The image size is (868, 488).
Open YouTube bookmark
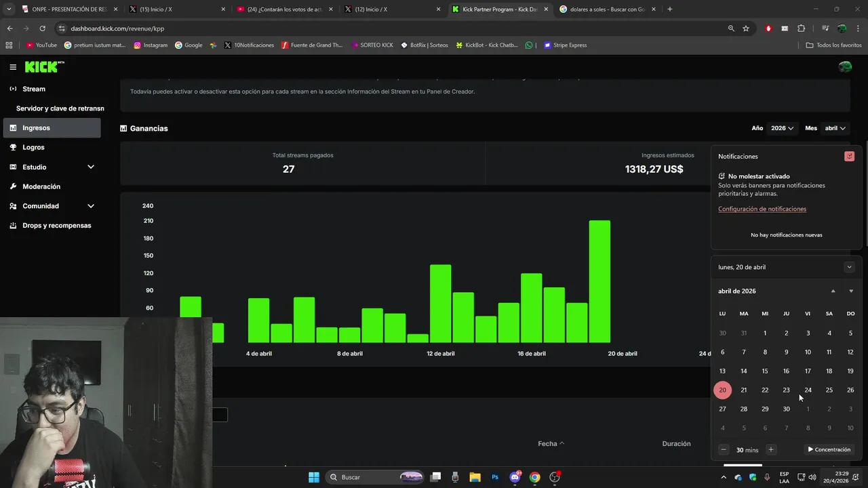tap(41, 45)
